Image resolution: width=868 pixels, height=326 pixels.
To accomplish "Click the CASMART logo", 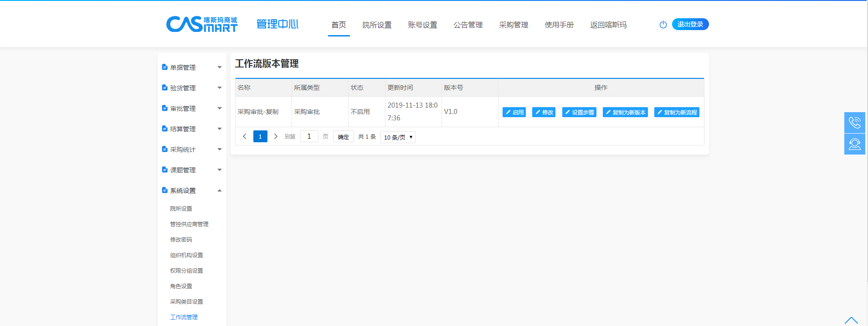I will coord(202,24).
